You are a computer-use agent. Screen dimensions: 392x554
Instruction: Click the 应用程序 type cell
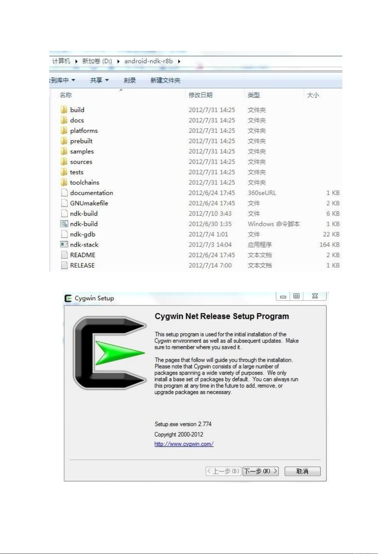pos(260,244)
